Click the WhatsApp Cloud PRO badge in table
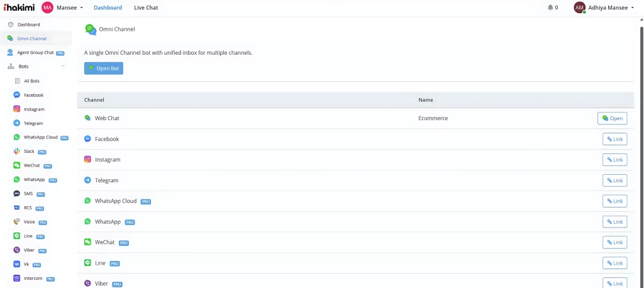 coord(146,202)
